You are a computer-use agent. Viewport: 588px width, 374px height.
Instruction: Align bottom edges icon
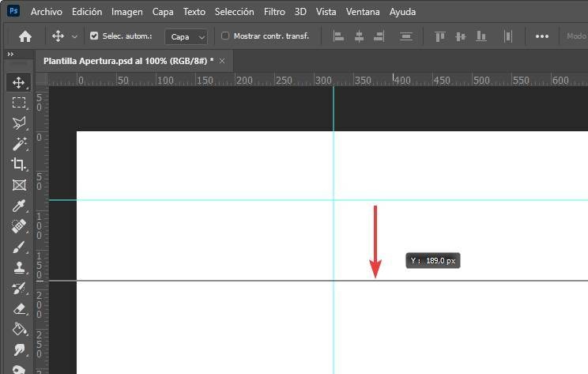[x=481, y=36]
